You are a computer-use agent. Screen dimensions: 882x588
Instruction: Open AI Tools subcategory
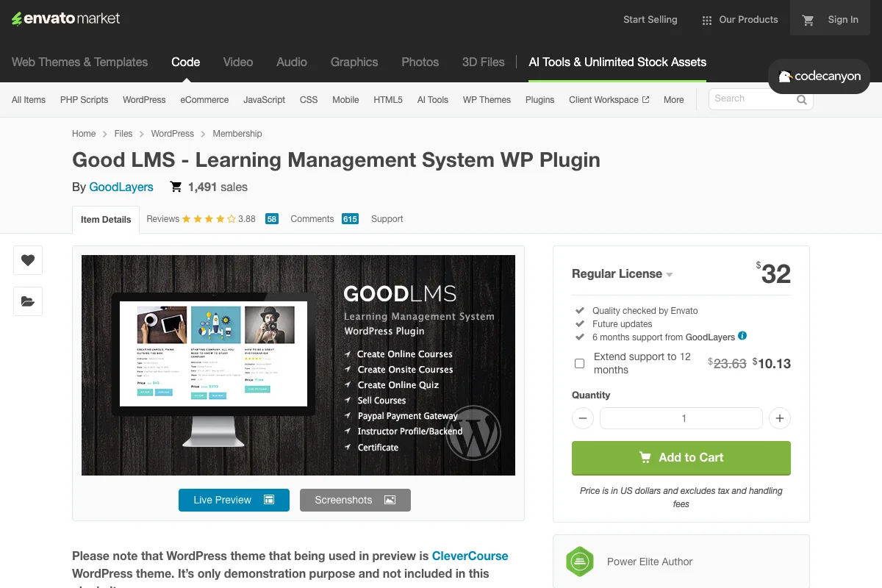(433, 100)
